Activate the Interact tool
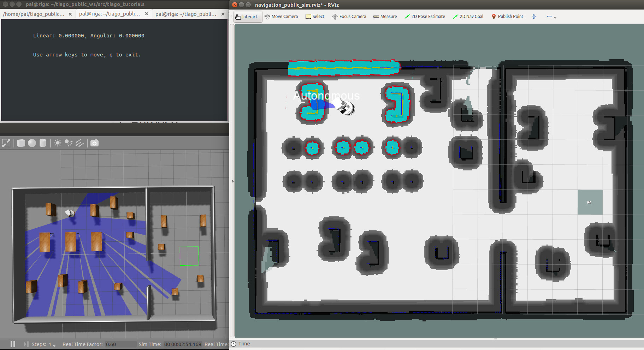644x350 pixels. (x=247, y=17)
